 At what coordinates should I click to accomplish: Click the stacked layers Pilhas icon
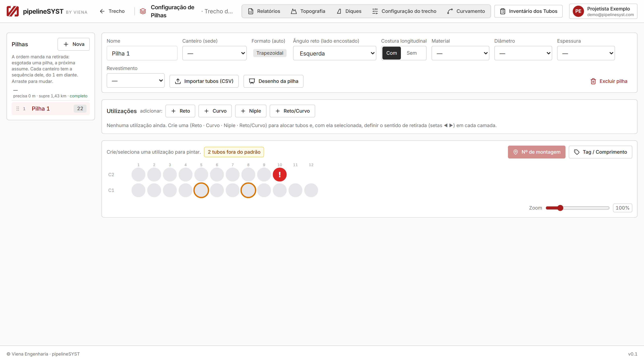pyautogui.click(x=143, y=11)
